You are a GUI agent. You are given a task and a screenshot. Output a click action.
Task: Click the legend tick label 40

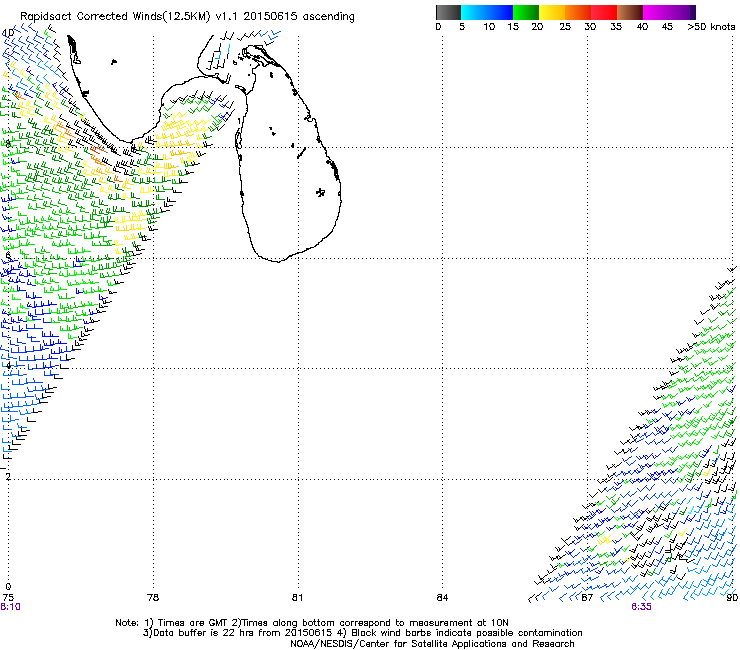[x=642, y=27]
